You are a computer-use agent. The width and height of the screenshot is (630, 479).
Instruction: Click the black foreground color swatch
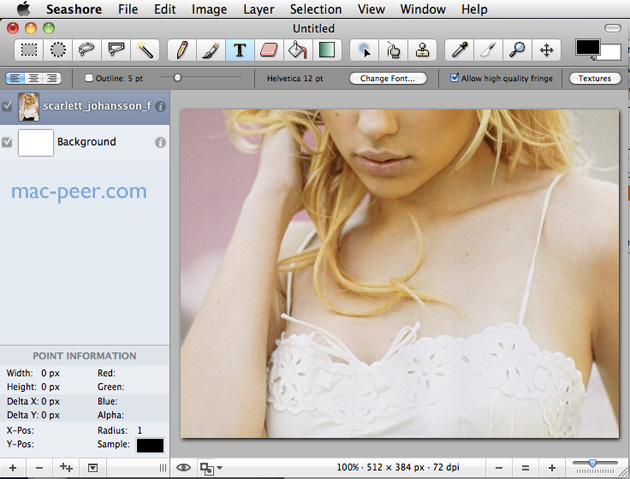click(587, 46)
